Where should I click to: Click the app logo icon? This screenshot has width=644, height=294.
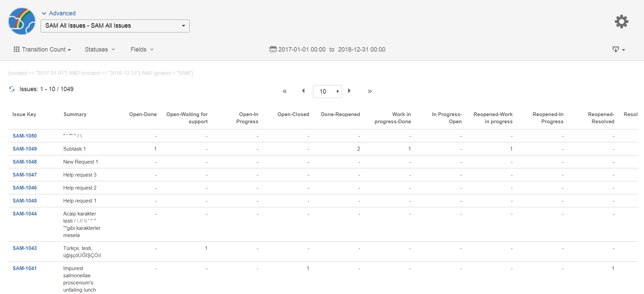click(22, 21)
